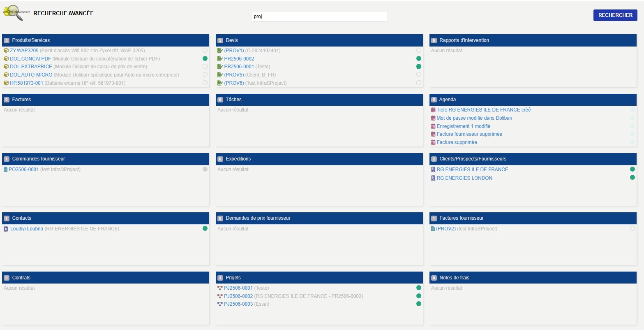Click the quote icon beside (PROV5)
Viewport: 644px width, 330px height.
coord(220,75)
